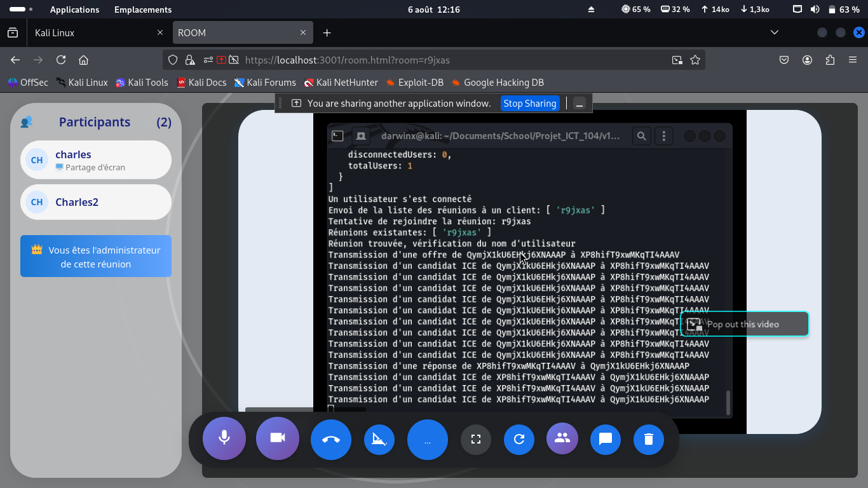Viewport: 868px width, 488px height.
Task: Minimize the screen sharing notification bar
Action: [x=579, y=104]
